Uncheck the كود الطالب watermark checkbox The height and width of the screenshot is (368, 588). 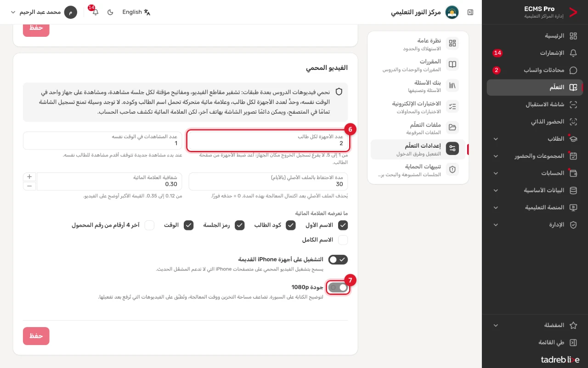point(291,225)
